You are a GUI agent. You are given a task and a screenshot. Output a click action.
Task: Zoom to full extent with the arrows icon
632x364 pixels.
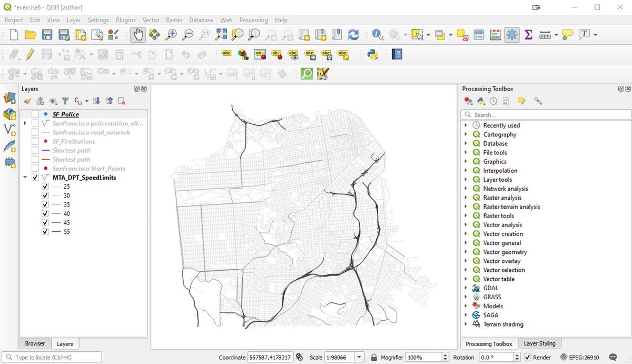click(x=221, y=35)
